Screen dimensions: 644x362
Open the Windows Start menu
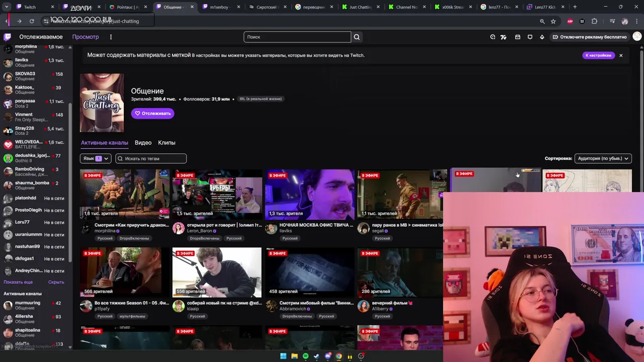pos(283,356)
